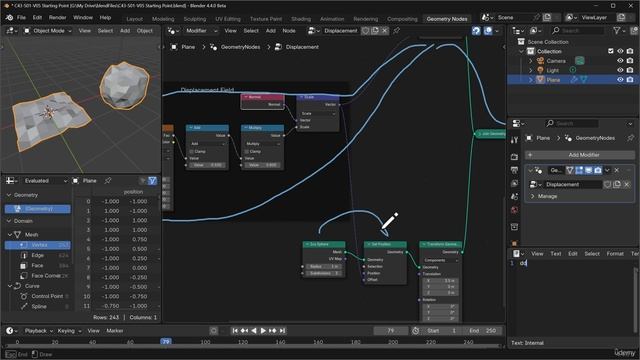Switch to Shading workspace tab
The image size is (640, 360).
[301, 19]
